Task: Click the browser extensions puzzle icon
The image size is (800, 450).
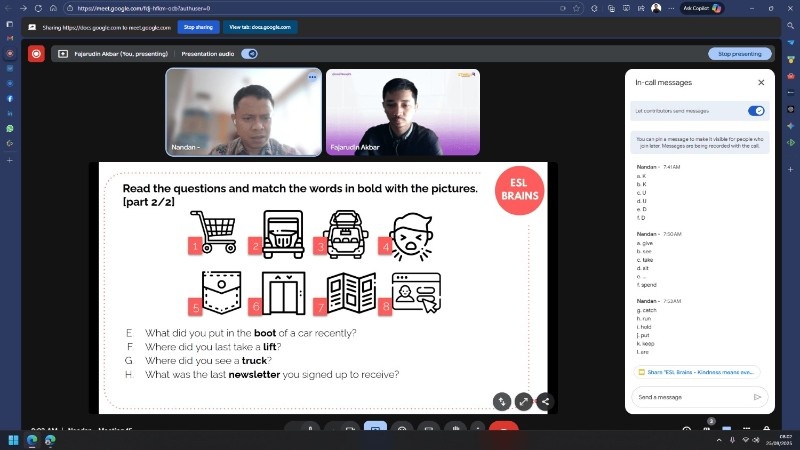Action: pos(594,8)
